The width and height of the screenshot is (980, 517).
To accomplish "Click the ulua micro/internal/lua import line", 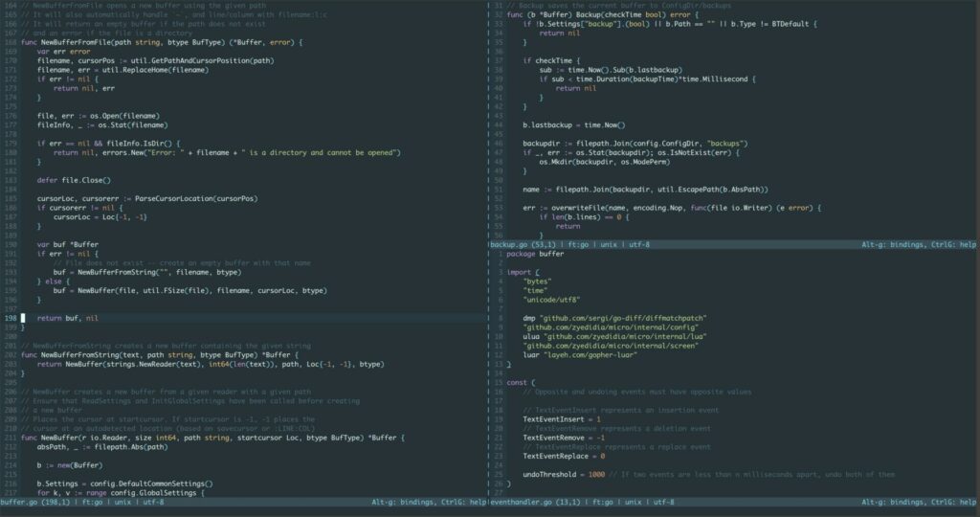I will [x=614, y=337].
